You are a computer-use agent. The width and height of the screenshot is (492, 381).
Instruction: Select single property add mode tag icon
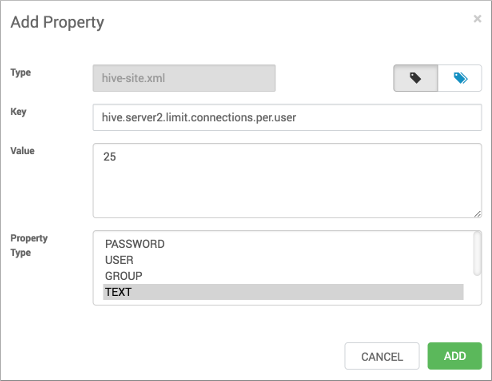coord(415,78)
